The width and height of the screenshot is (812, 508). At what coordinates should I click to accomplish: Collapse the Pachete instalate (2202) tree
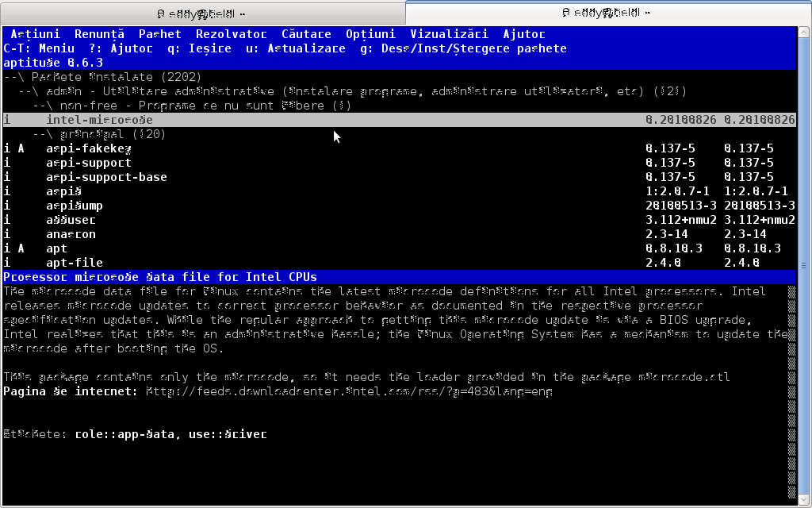tap(102, 77)
